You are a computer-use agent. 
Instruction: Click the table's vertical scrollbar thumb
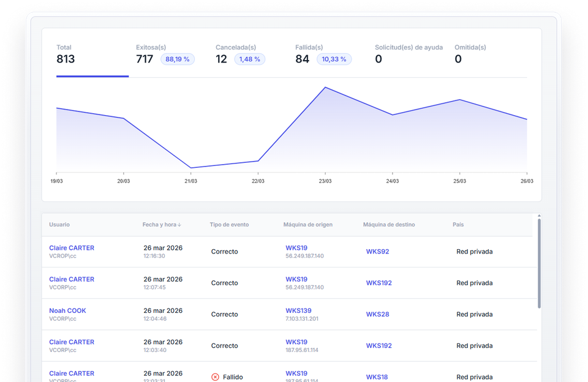coord(539,263)
